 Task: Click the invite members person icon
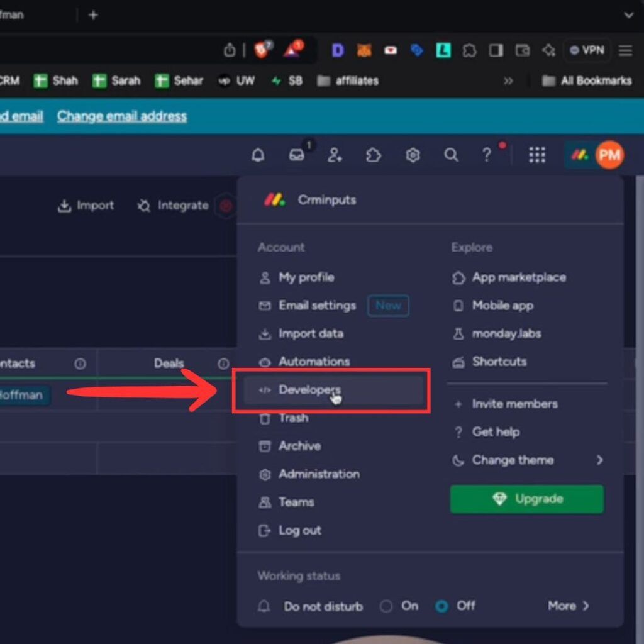click(335, 155)
